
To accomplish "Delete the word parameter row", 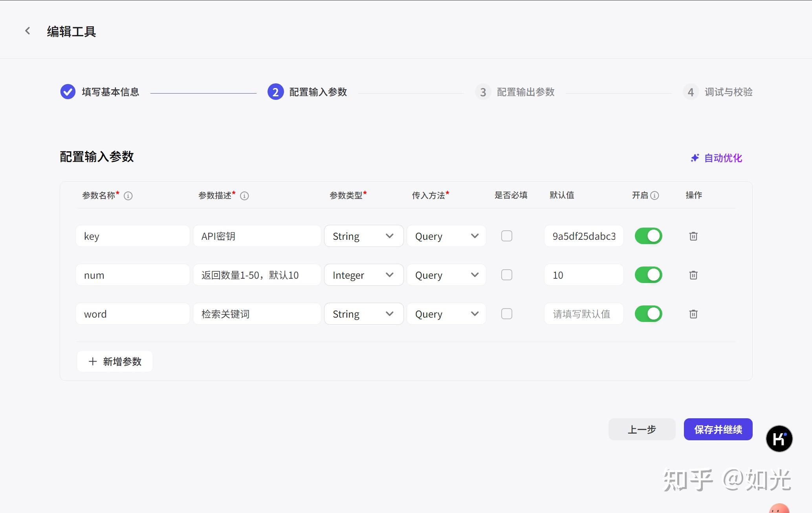I will [x=693, y=314].
